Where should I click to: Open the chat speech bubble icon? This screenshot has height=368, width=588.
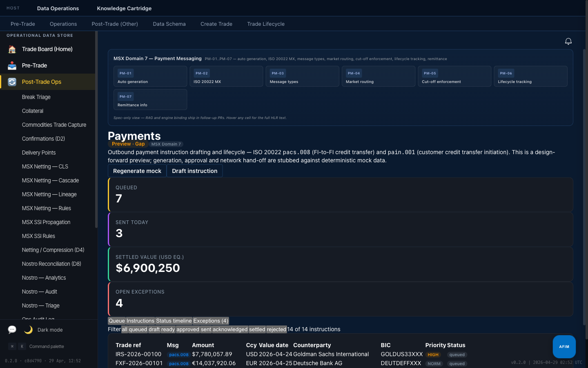[x=12, y=330]
